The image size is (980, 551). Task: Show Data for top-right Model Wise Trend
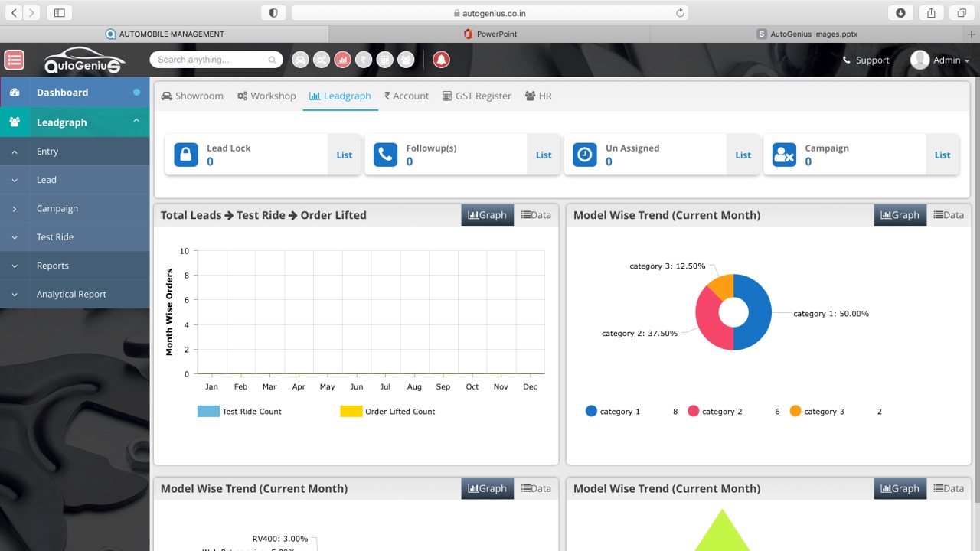tap(949, 215)
